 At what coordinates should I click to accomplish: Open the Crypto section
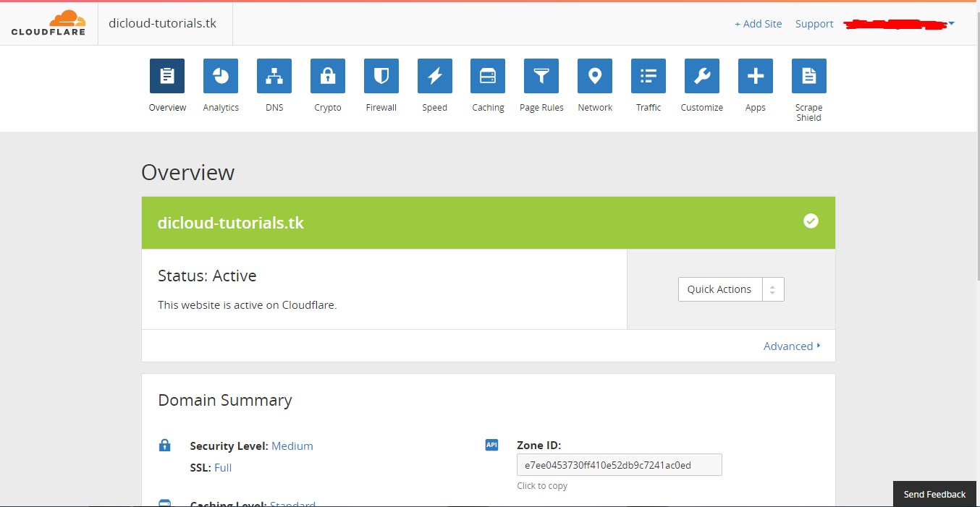tap(327, 75)
